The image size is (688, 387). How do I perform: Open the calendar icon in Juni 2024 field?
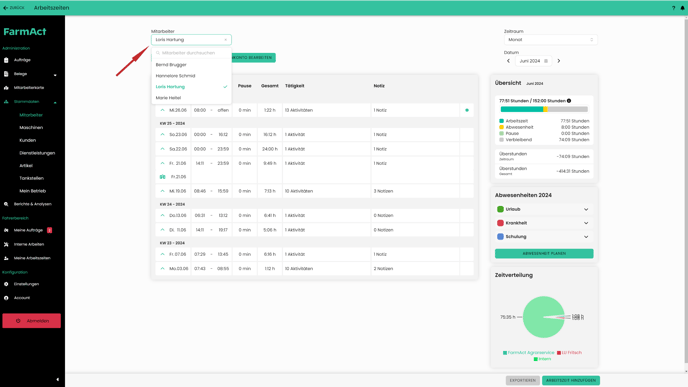[x=546, y=61]
